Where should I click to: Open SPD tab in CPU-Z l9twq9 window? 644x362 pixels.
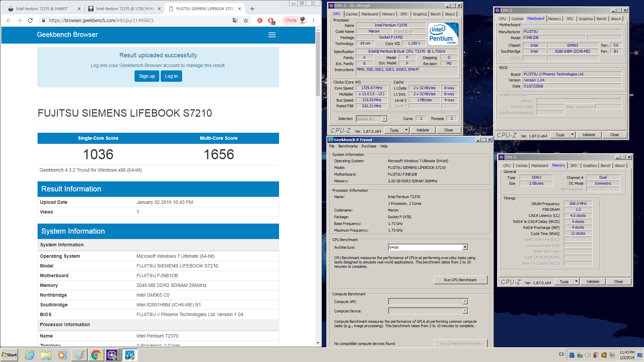pyautogui.click(x=404, y=14)
